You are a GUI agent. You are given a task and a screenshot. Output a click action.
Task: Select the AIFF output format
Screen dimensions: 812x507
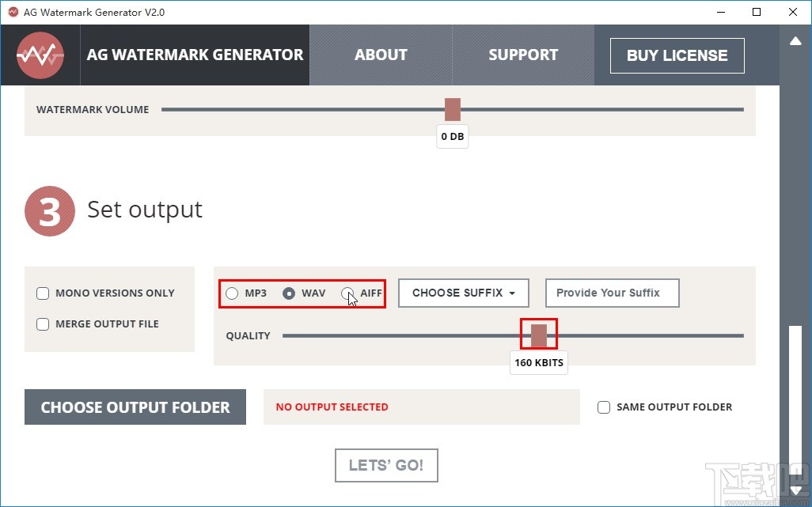tap(347, 293)
